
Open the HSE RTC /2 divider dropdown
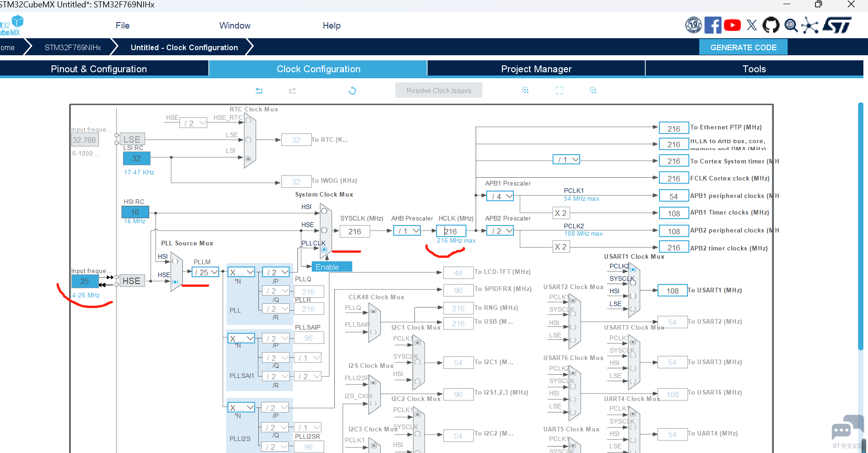[x=193, y=123]
